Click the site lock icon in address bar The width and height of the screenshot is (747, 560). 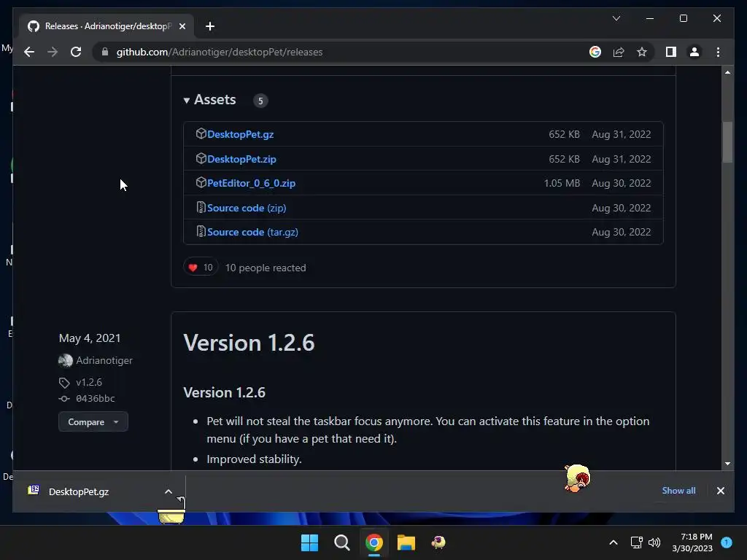tap(105, 52)
